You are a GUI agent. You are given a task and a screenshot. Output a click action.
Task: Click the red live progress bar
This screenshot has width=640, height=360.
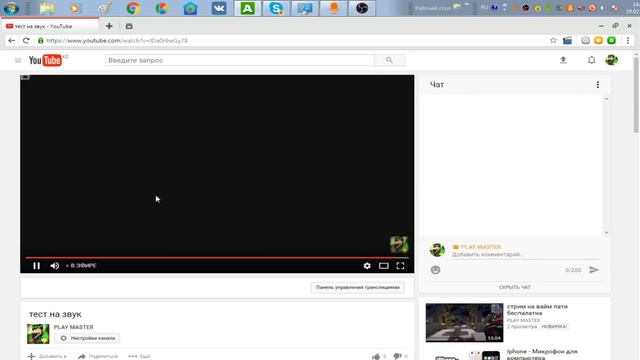pos(217,258)
